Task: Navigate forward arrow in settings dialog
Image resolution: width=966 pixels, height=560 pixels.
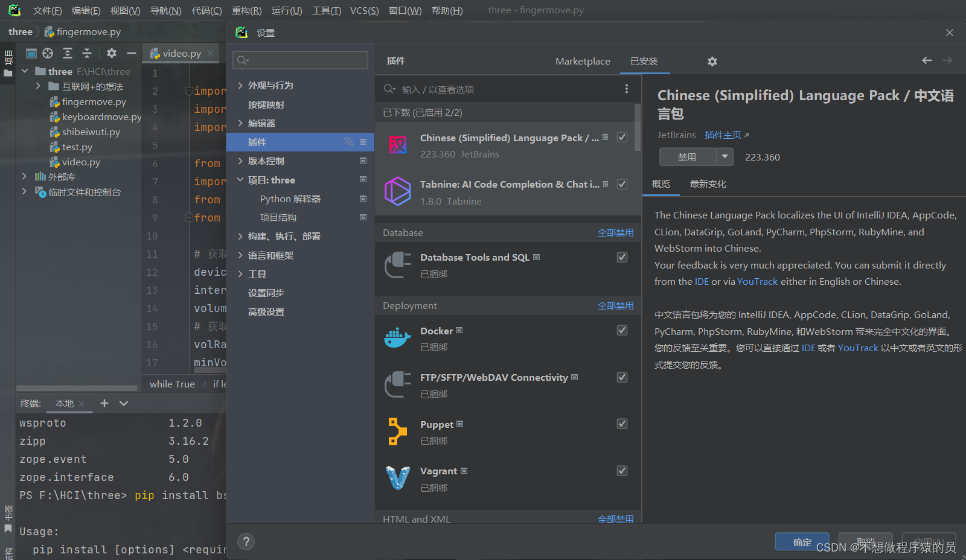Action: point(947,60)
